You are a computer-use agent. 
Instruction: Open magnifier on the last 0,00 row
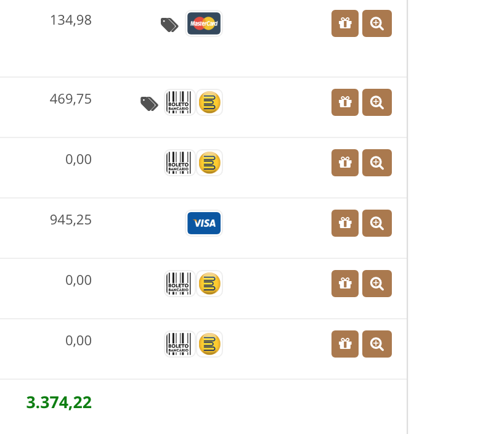tap(377, 344)
